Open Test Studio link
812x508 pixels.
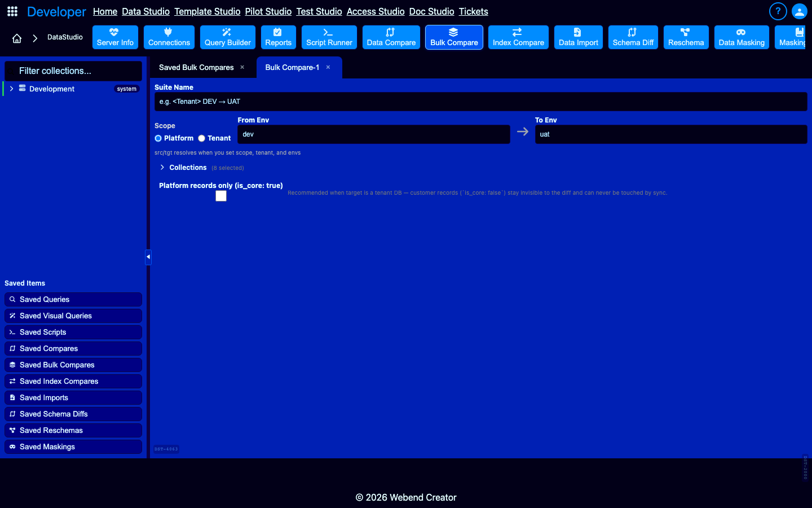(319, 11)
